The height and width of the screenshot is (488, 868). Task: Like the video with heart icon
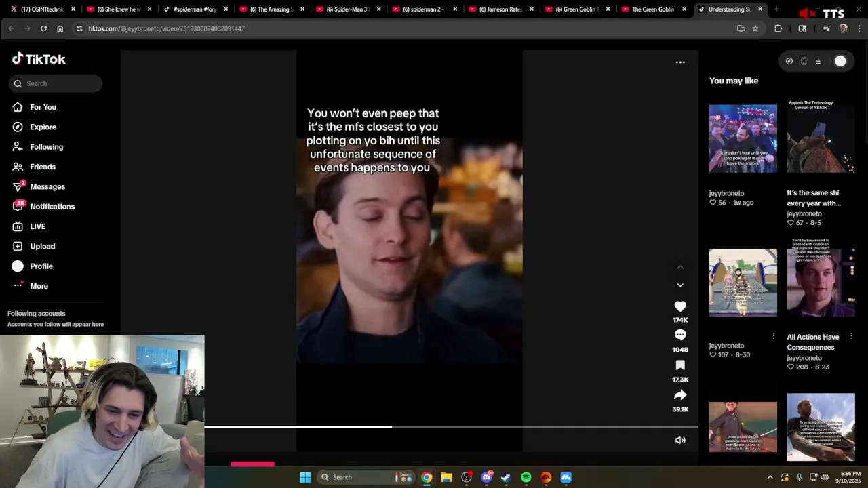pos(680,306)
